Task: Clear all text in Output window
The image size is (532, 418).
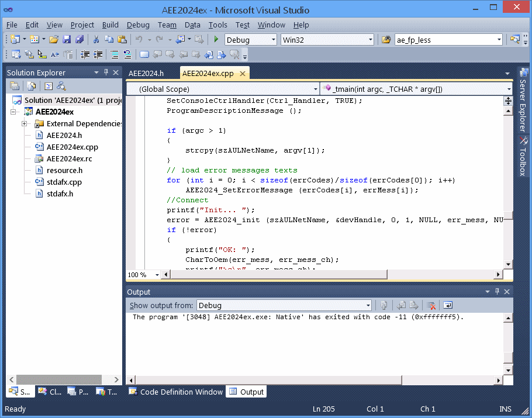Action: click(x=431, y=305)
